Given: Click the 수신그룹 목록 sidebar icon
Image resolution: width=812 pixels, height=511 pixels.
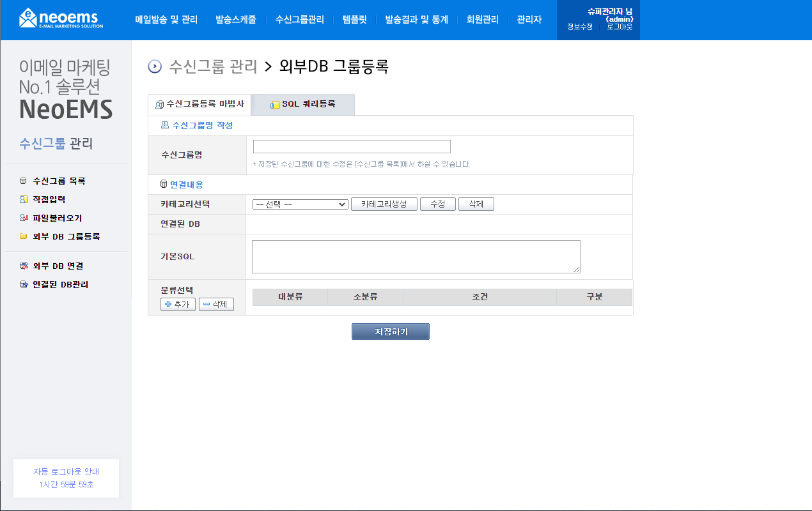Looking at the screenshot, I should pos(24,181).
